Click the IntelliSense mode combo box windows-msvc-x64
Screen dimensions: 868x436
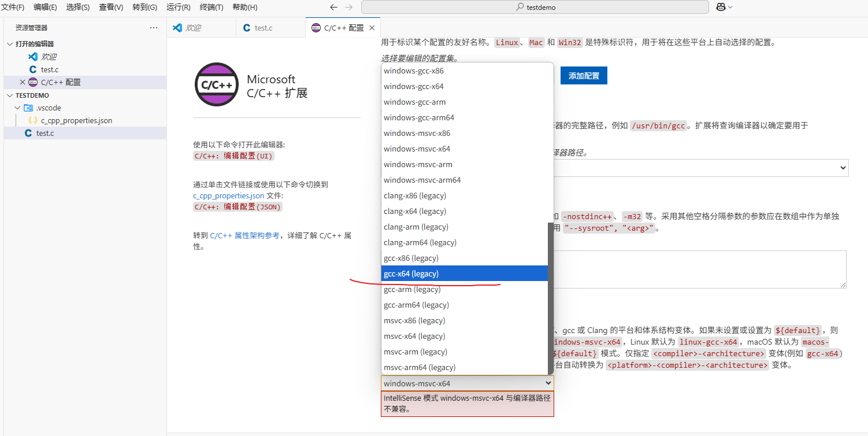click(467, 383)
